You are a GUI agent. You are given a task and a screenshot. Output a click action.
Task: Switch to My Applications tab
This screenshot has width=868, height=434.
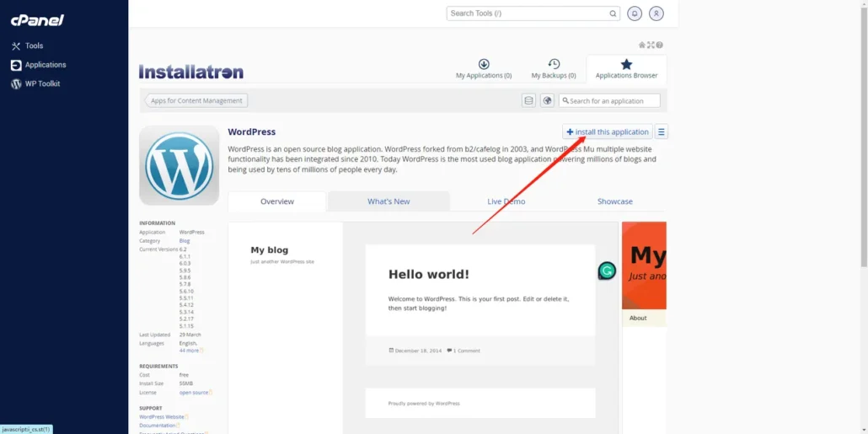tap(484, 69)
